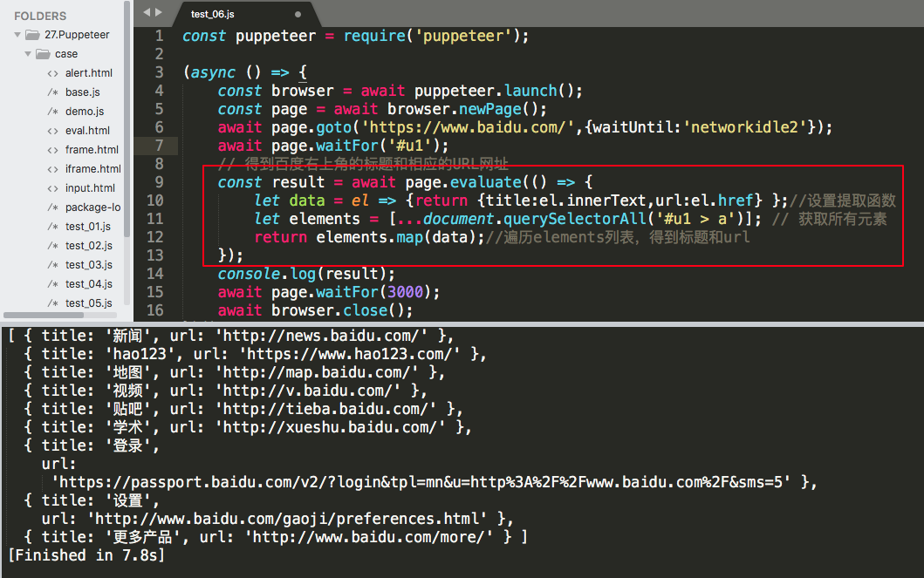Go to next tab with right arrow

pos(158,12)
